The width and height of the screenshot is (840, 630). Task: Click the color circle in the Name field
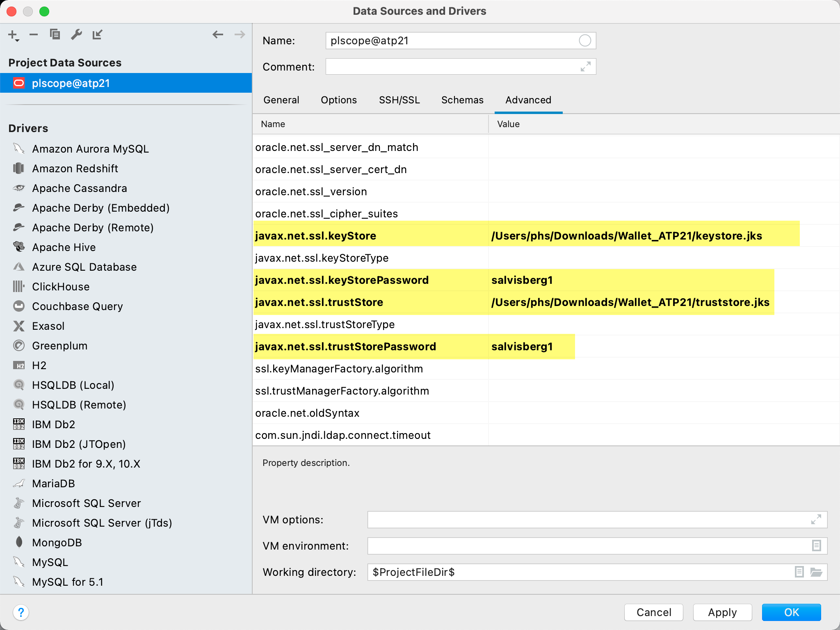pos(584,41)
